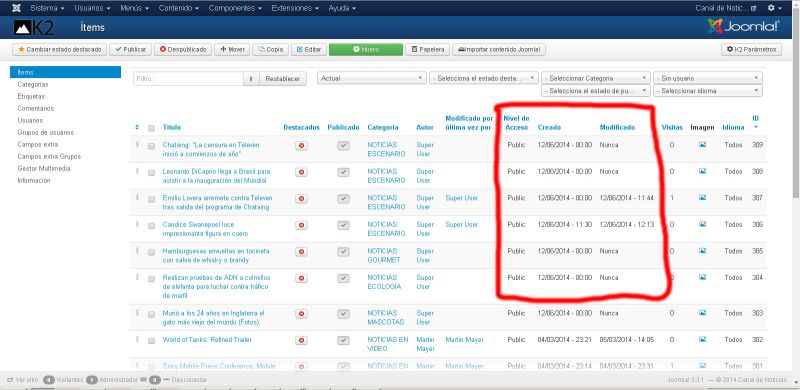Preview the image of item ID 309
The image size is (800, 390).
[x=702, y=145]
